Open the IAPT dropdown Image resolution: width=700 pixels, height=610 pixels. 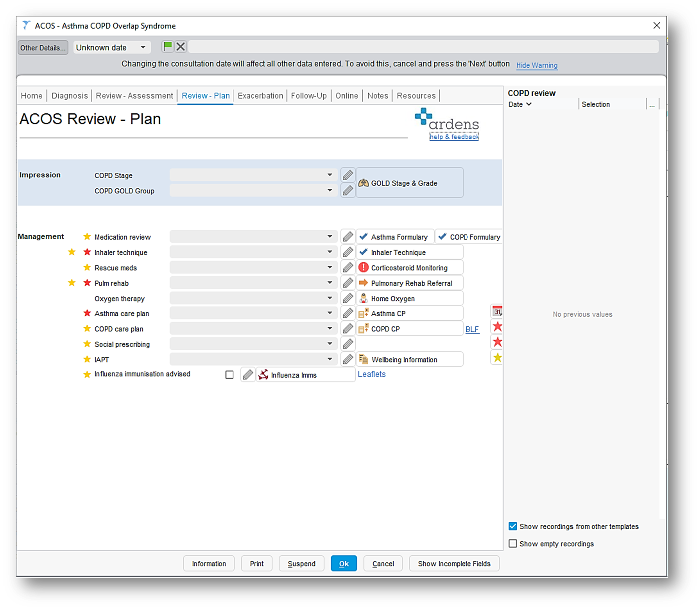coord(253,359)
